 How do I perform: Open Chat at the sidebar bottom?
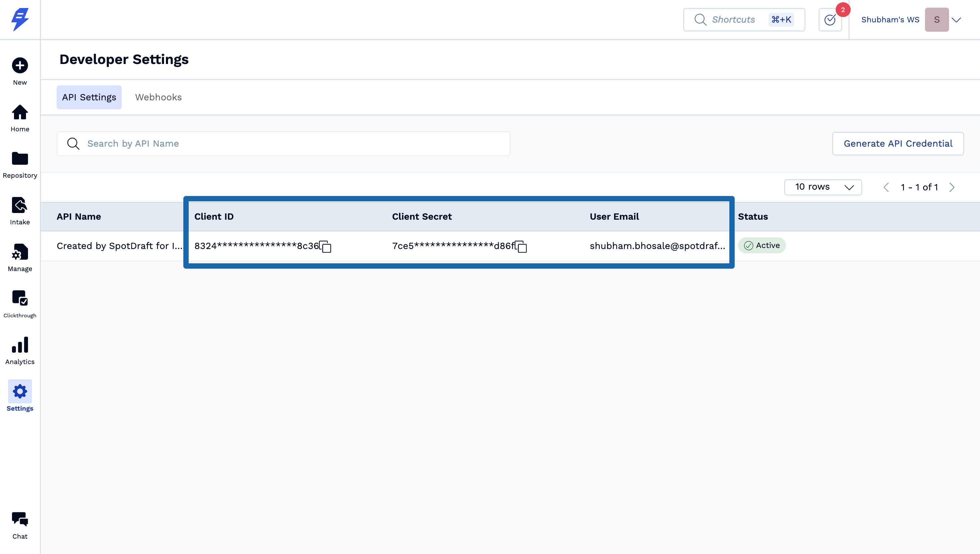20,520
